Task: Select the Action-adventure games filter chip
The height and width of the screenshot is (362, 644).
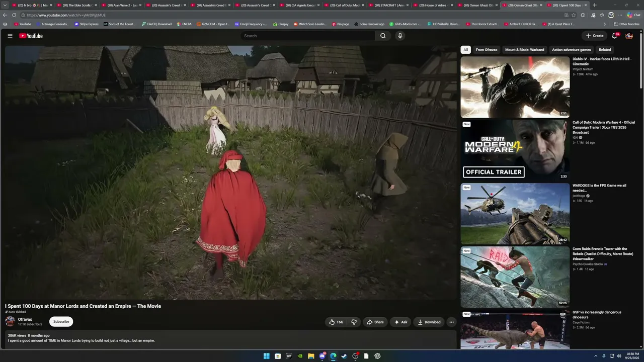Action: [x=571, y=50]
